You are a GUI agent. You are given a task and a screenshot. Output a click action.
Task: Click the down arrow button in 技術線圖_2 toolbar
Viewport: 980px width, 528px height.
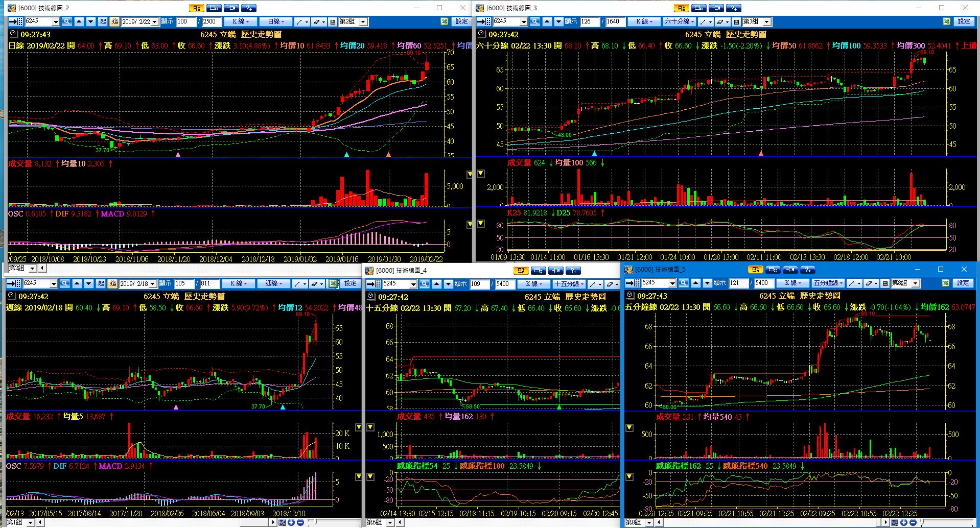pos(91,21)
